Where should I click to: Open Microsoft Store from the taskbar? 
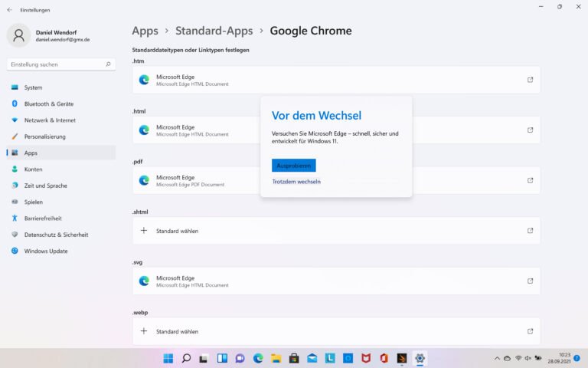(x=294, y=358)
